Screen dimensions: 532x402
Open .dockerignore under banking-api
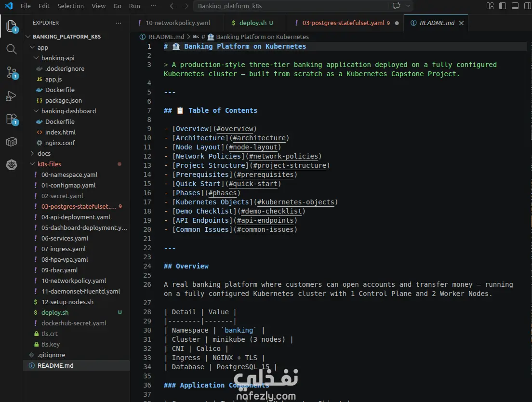(65, 68)
